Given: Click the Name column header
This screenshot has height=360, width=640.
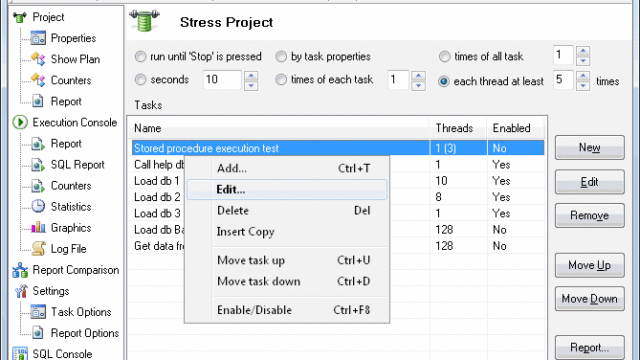Looking at the screenshot, I should coord(280,128).
